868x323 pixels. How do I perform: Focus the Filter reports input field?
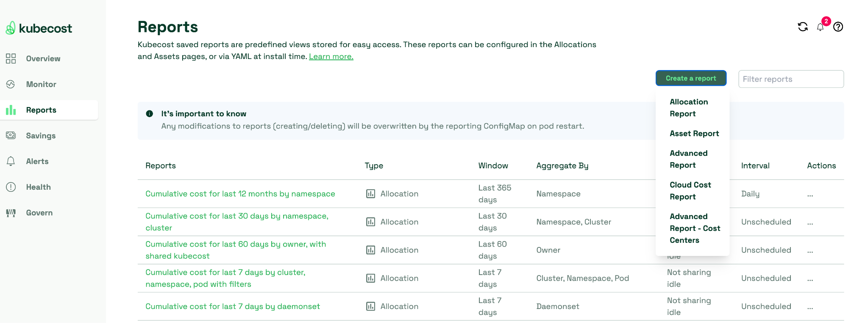pos(791,79)
